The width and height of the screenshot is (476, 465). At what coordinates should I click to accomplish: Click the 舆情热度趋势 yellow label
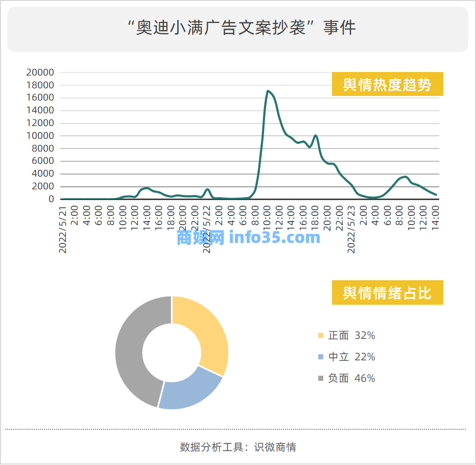coord(387,84)
